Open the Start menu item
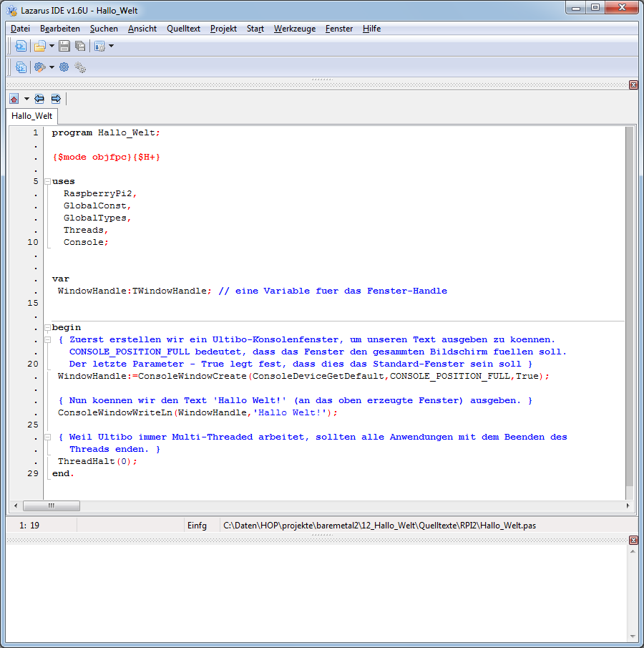Viewport: 644px width, 648px height. (255, 29)
